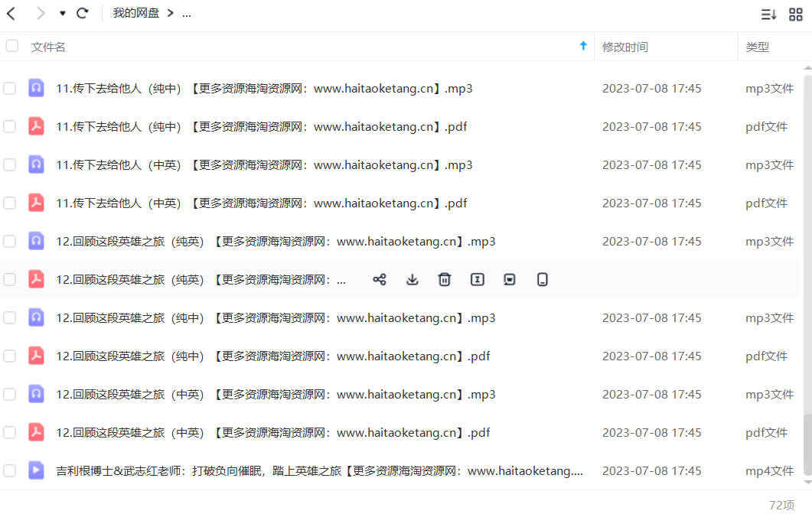Check 11.传下去给他人 (纯中) mp3 checkbox
The image size is (812, 514).
click(9, 88)
